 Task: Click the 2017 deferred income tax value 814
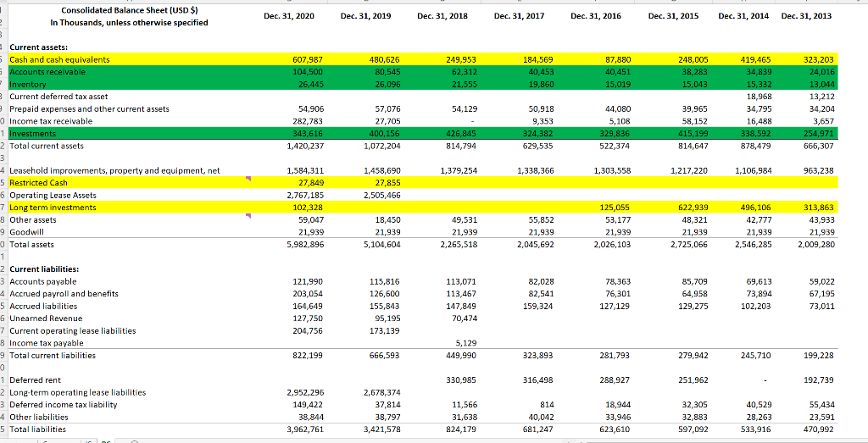(547, 405)
